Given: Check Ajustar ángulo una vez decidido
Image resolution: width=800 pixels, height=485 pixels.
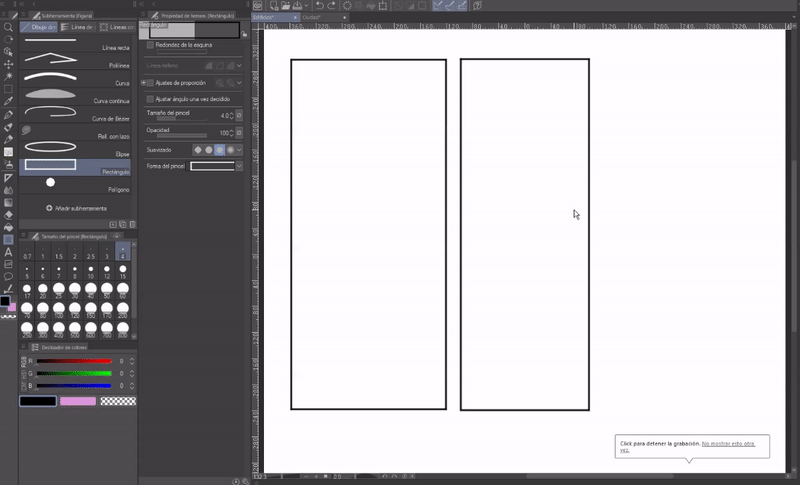Looking at the screenshot, I should coord(150,99).
